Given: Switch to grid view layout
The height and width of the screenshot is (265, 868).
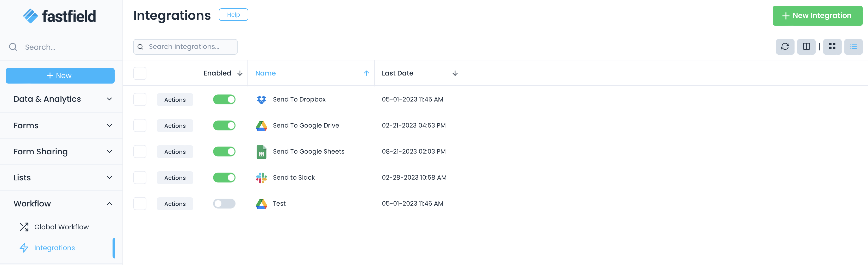Looking at the screenshot, I should pos(832,47).
